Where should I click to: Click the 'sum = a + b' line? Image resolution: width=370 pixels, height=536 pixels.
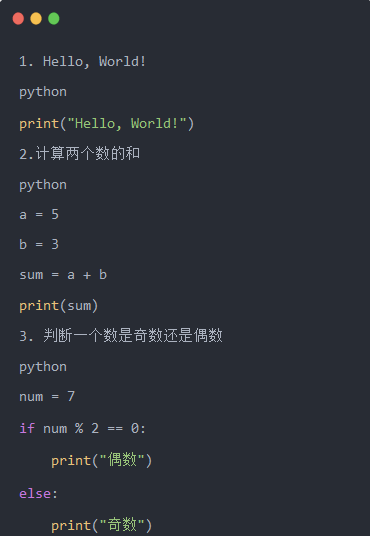pyautogui.click(x=63, y=275)
